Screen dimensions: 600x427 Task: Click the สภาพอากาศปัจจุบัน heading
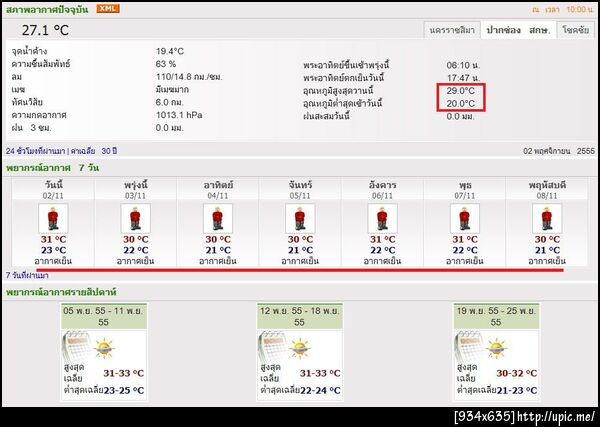(47, 10)
